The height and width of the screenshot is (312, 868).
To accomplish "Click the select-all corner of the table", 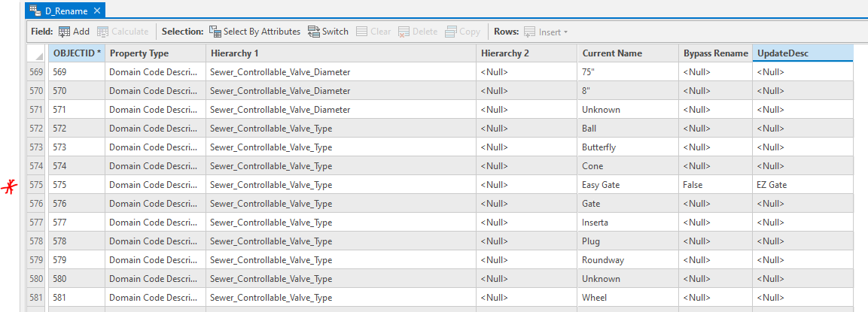I will [x=37, y=54].
